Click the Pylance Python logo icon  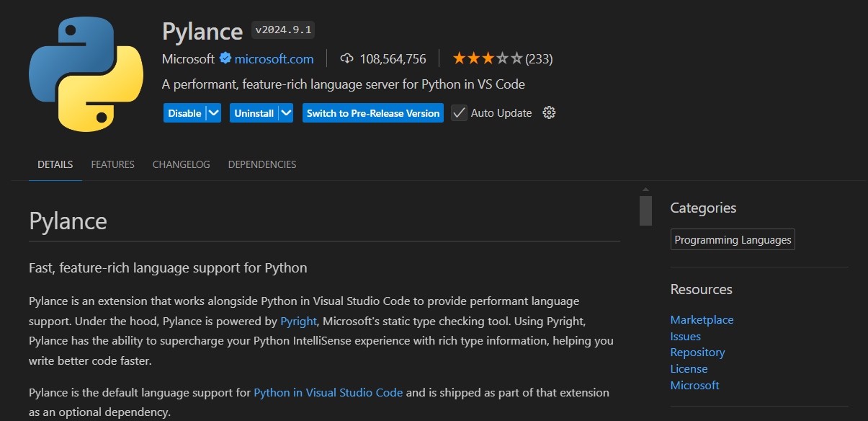coord(86,74)
